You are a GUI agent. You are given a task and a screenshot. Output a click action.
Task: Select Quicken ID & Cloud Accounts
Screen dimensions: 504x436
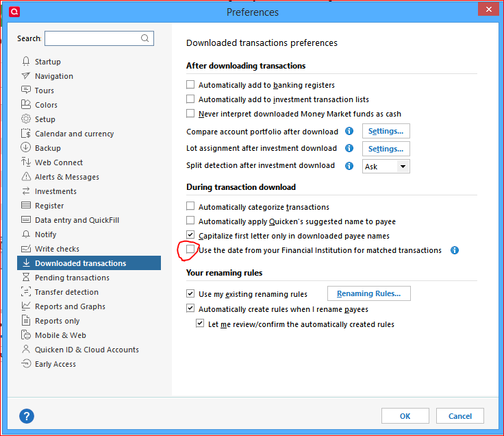(87, 350)
